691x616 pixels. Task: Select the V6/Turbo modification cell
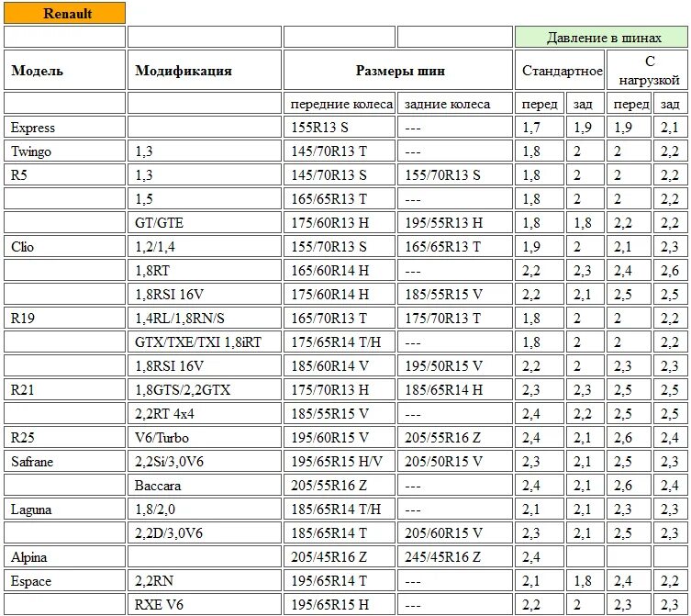click(205, 437)
